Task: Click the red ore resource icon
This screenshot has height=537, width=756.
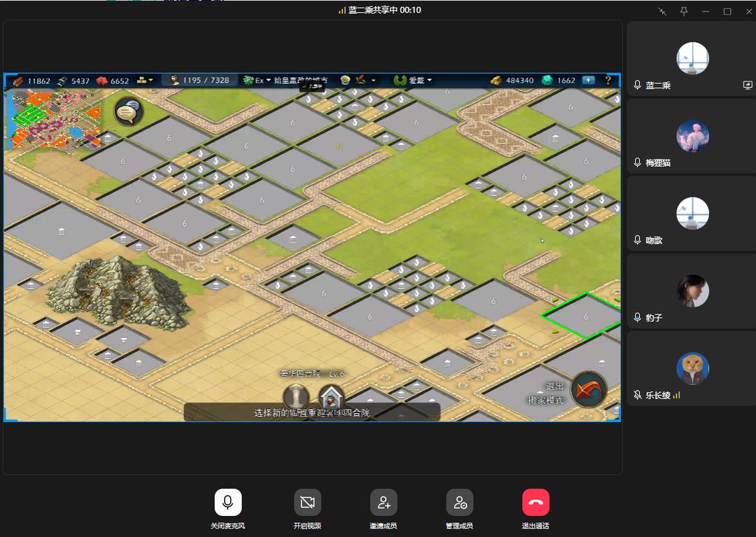Action: coord(101,81)
